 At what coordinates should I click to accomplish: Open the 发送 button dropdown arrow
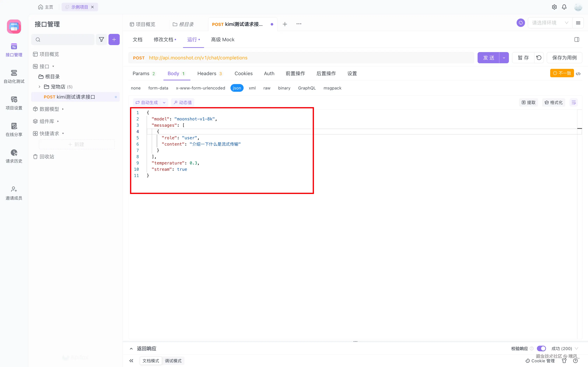click(504, 58)
